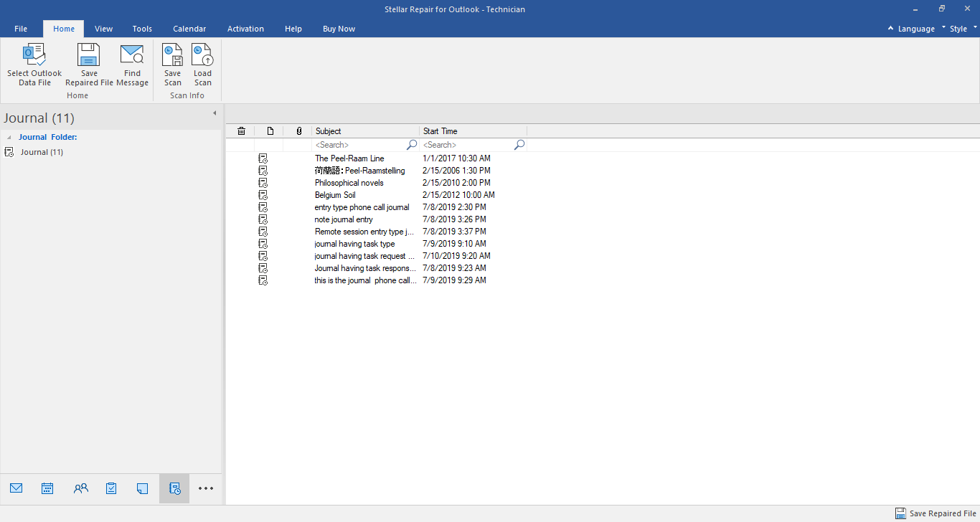Sort by attachment paperclip column
This screenshot has height=522, width=980.
[x=298, y=131]
